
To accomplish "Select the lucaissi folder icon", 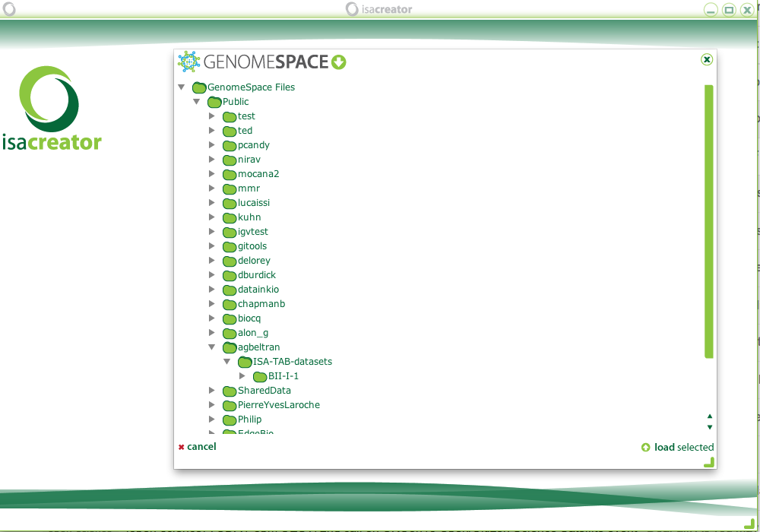I will click(x=230, y=204).
